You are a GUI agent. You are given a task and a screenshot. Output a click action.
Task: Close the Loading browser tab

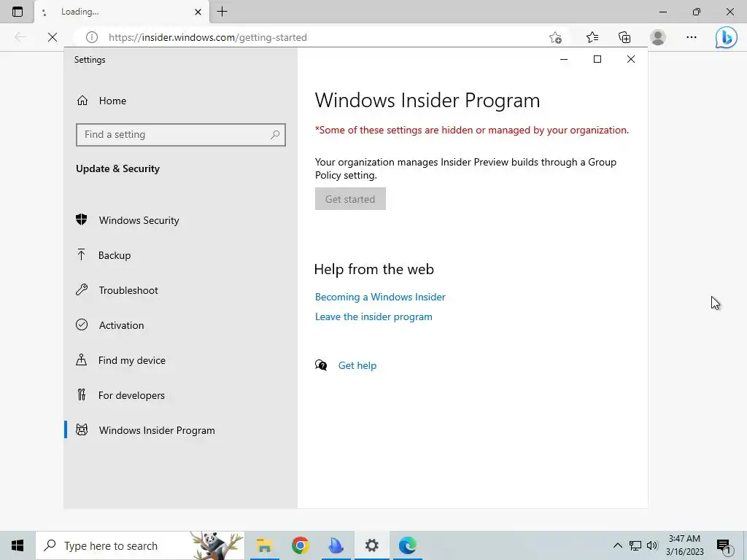click(x=198, y=12)
